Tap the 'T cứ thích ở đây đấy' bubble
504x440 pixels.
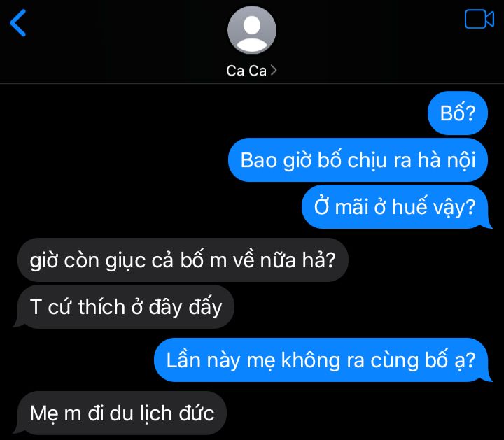pos(126,306)
